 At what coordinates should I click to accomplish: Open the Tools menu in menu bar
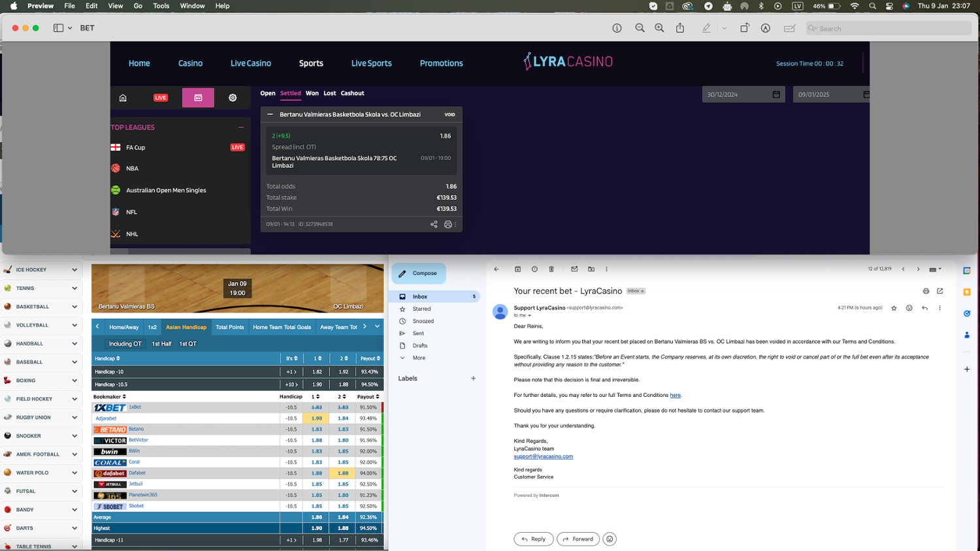click(x=161, y=6)
